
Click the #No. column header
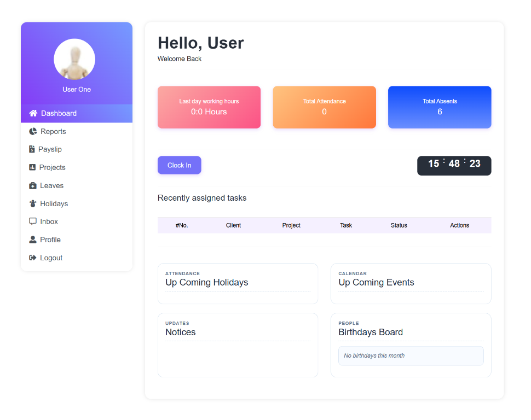pyautogui.click(x=182, y=225)
